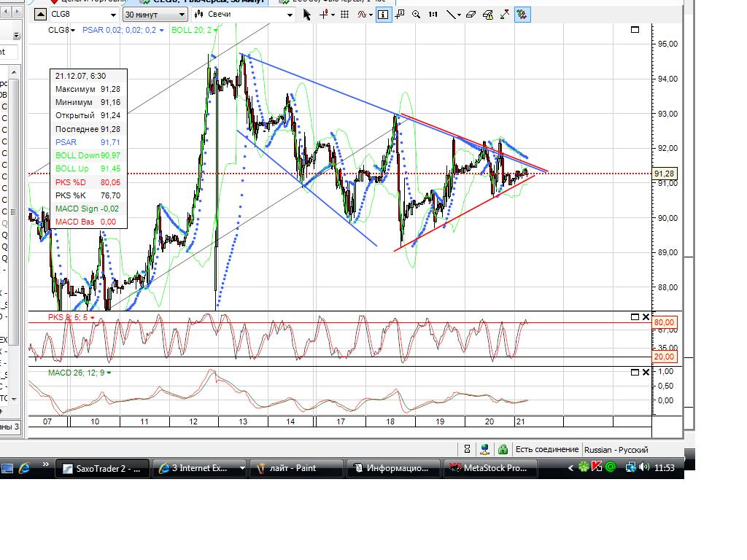This screenshot has width=747, height=560.
Task: Toggle the chart grid lines icon
Action: (345, 15)
